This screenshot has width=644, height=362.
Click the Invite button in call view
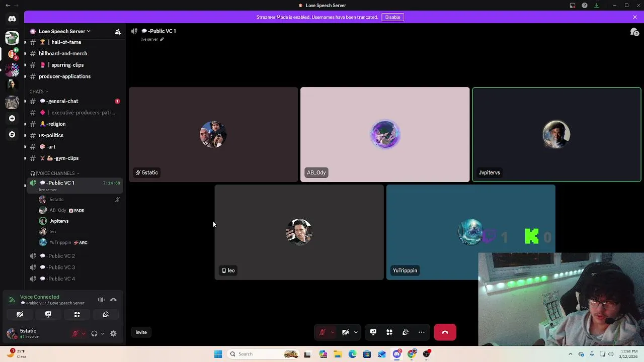(141, 332)
